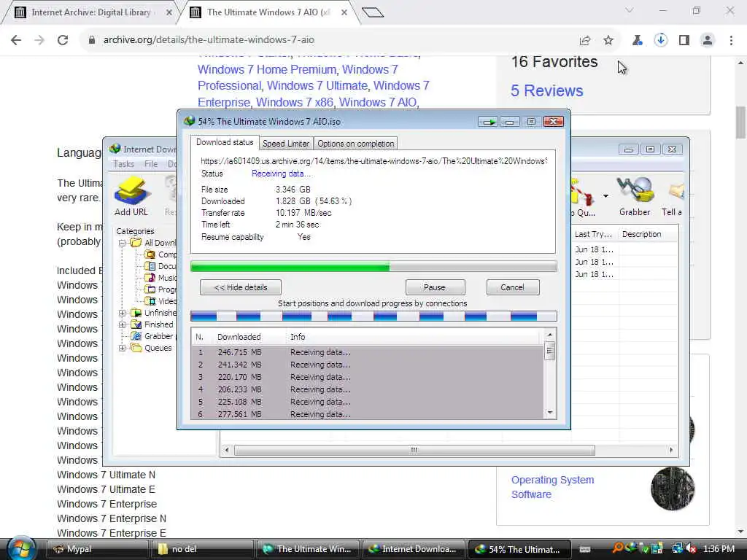
Task: Open the no del folder taskbar button
Action: (204, 549)
